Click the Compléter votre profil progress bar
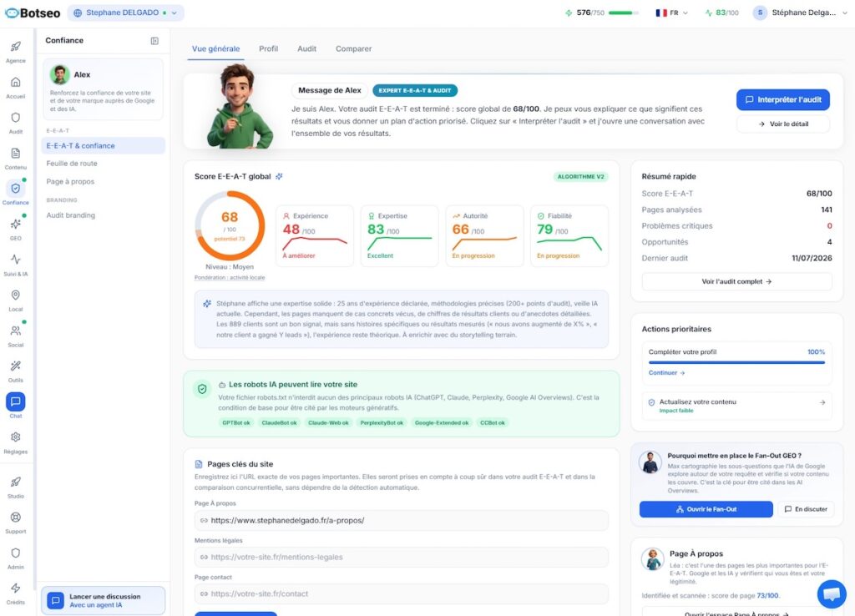The width and height of the screenshot is (855, 616). [x=736, y=362]
